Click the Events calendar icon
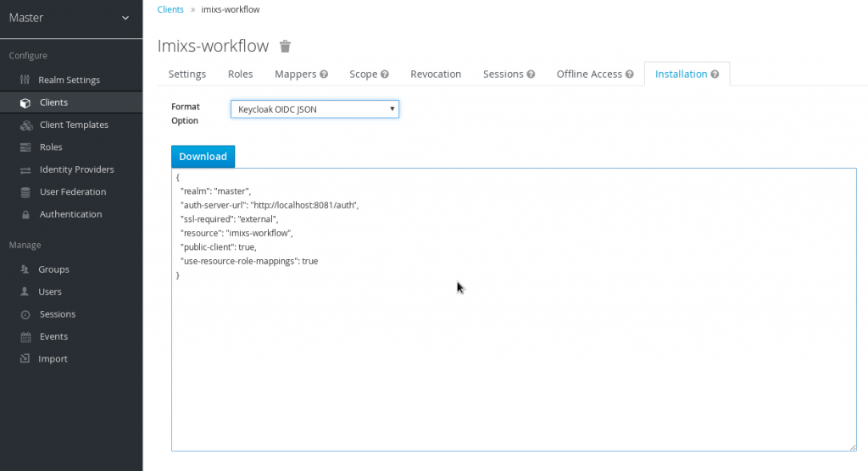868x471 pixels. click(25, 336)
